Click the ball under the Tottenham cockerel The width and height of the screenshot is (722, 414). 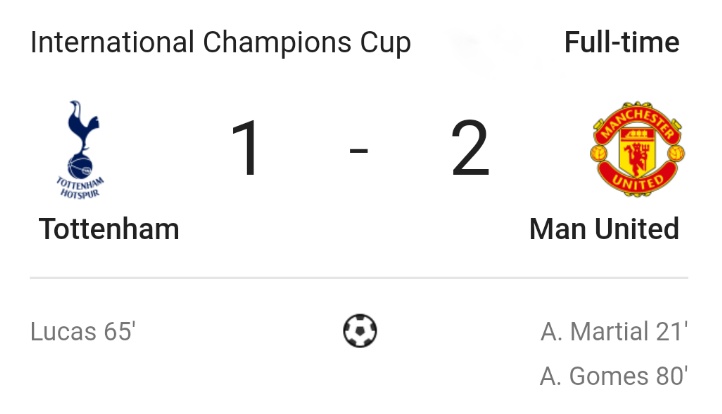pos(80,164)
